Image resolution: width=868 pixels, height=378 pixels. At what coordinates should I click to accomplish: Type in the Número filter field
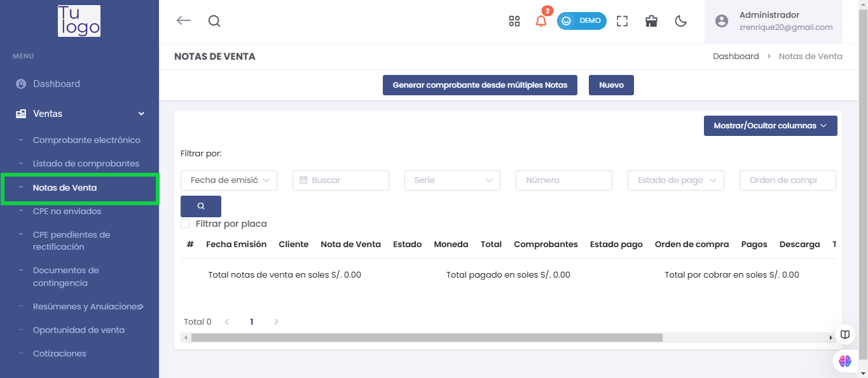(563, 180)
